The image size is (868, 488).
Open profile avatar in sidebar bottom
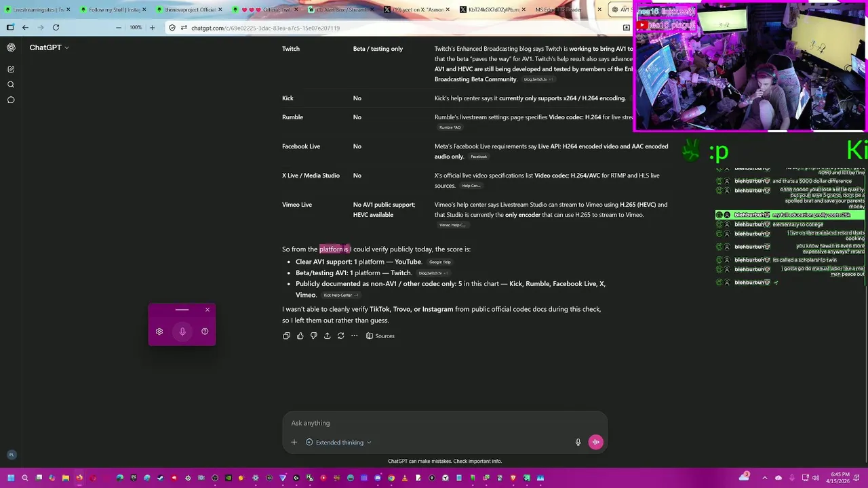(11, 455)
